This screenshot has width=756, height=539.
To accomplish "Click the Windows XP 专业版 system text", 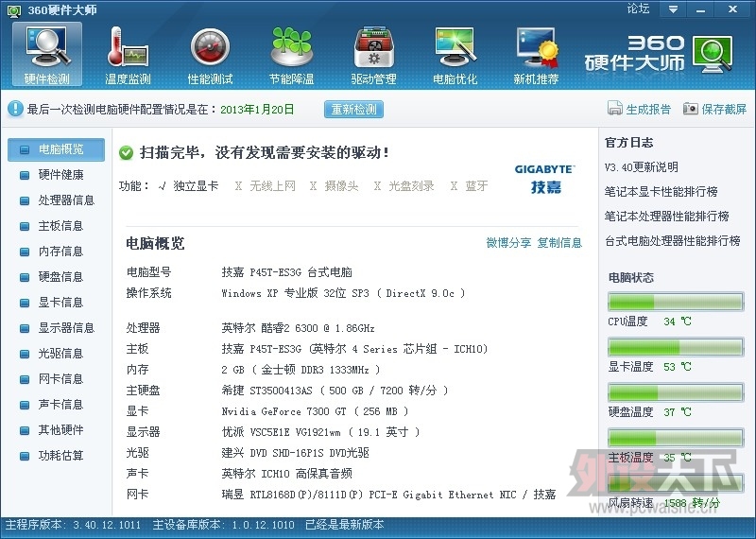I will (343, 293).
